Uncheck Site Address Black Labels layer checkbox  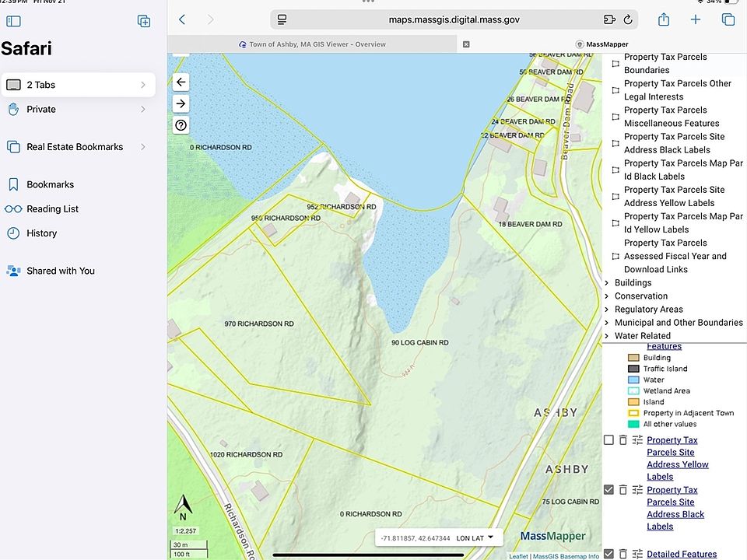(x=608, y=489)
